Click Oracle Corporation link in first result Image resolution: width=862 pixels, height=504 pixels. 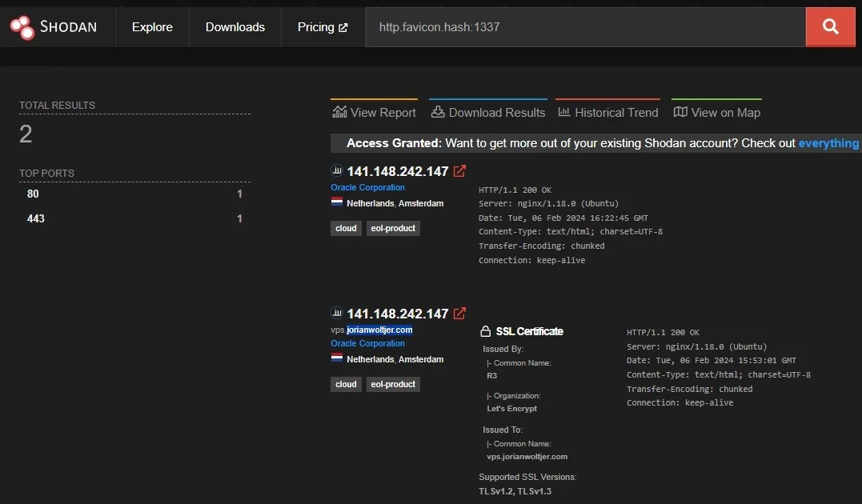click(x=368, y=187)
